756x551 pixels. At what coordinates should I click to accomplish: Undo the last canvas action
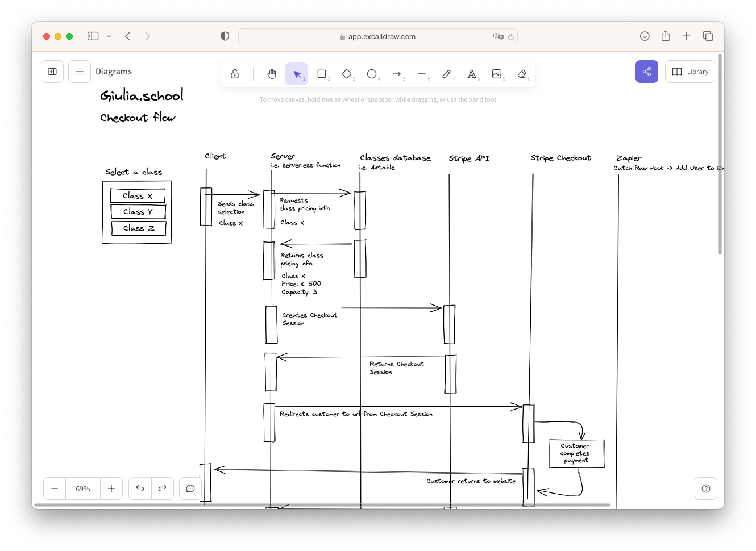(x=140, y=489)
